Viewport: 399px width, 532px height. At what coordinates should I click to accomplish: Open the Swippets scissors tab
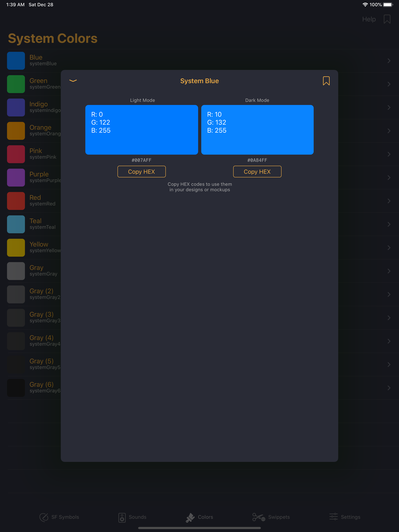(271, 517)
